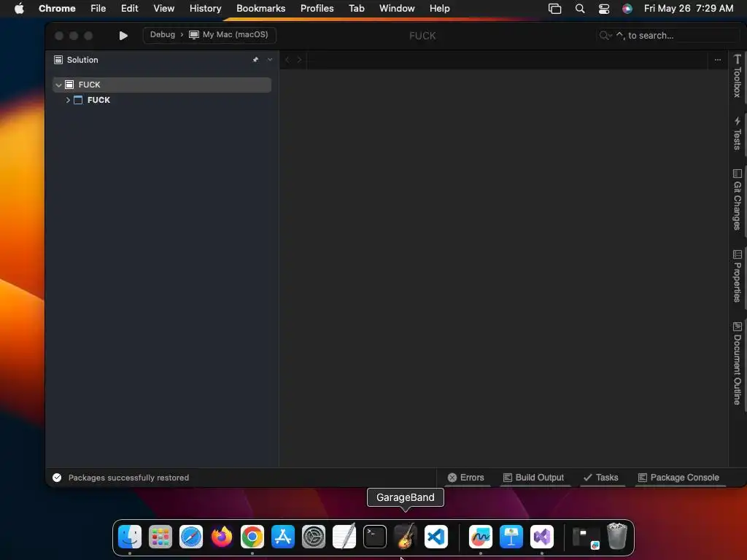The image size is (747, 560).
Task: Expand the FUCK project node
Action: (x=68, y=100)
